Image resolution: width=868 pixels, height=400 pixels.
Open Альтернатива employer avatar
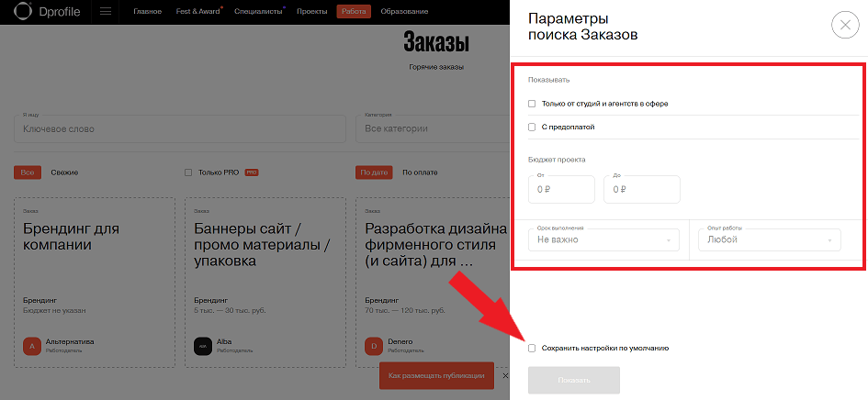pyautogui.click(x=32, y=346)
